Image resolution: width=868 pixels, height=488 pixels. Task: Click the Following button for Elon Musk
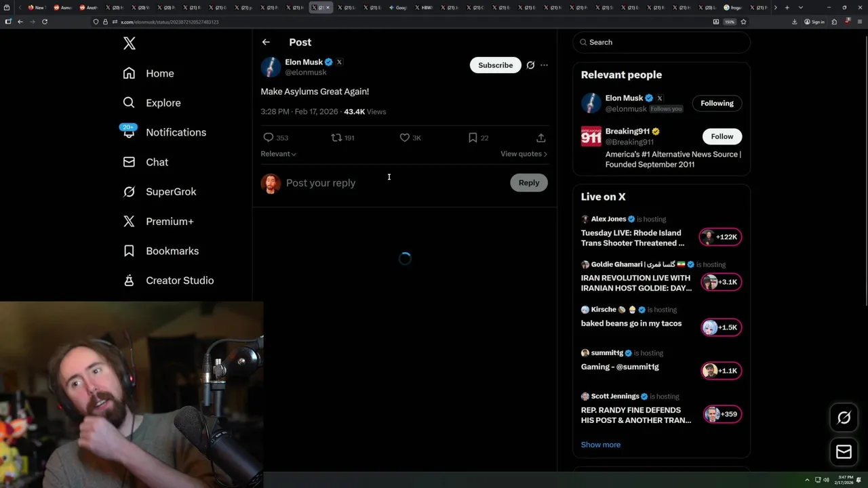tap(717, 103)
